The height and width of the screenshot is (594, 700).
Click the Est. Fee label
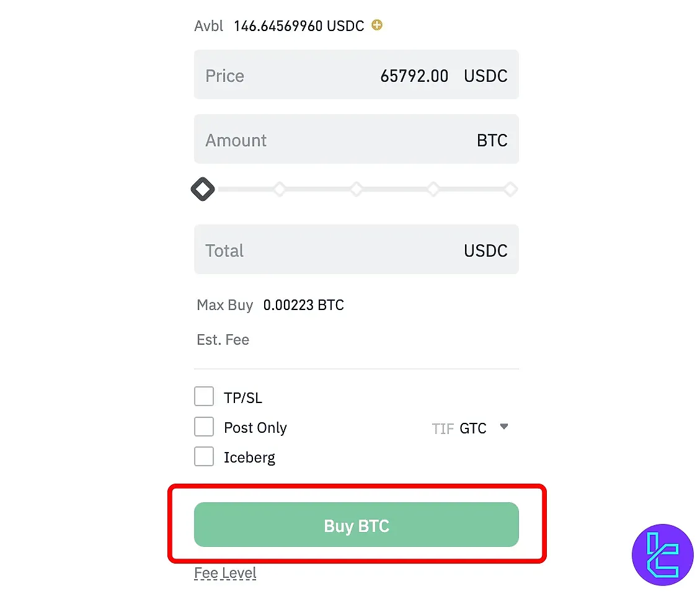pyautogui.click(x=223, y=339)
